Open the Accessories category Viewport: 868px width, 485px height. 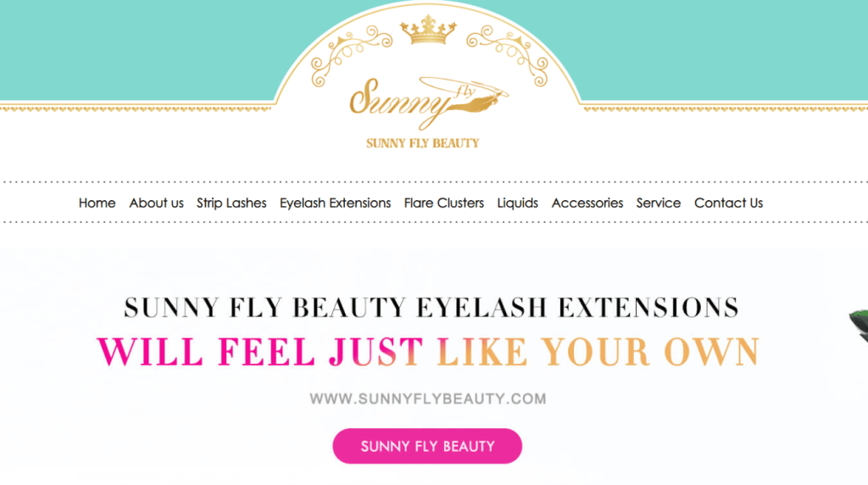587,203
